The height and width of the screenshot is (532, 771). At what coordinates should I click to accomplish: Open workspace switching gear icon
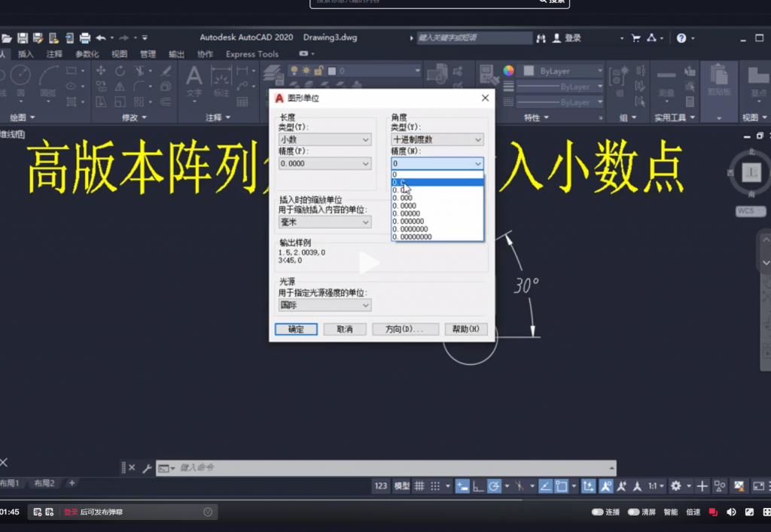[676, 486]
